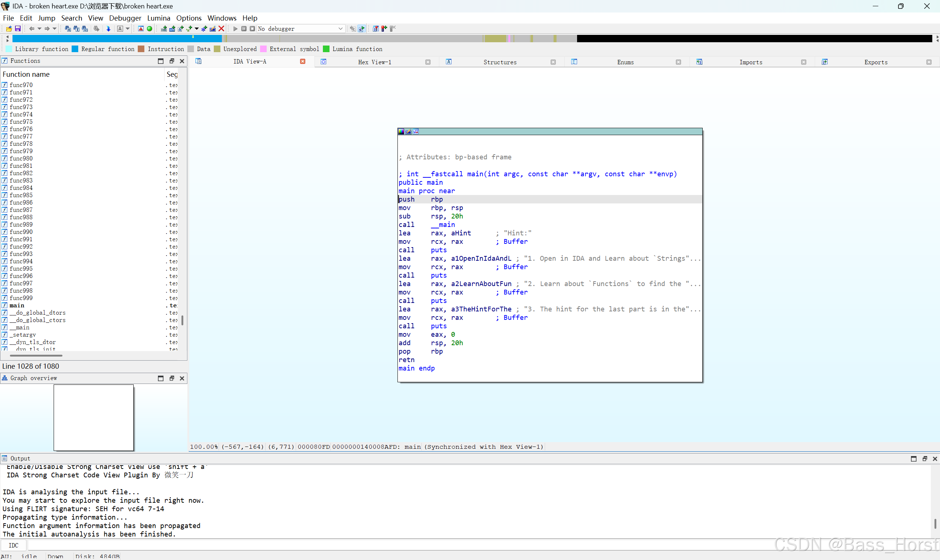The image size is (940, 560).
Task: Click the blue down-arrow toolbar icon
Action: pyautogui.click(x=108, y=29)
